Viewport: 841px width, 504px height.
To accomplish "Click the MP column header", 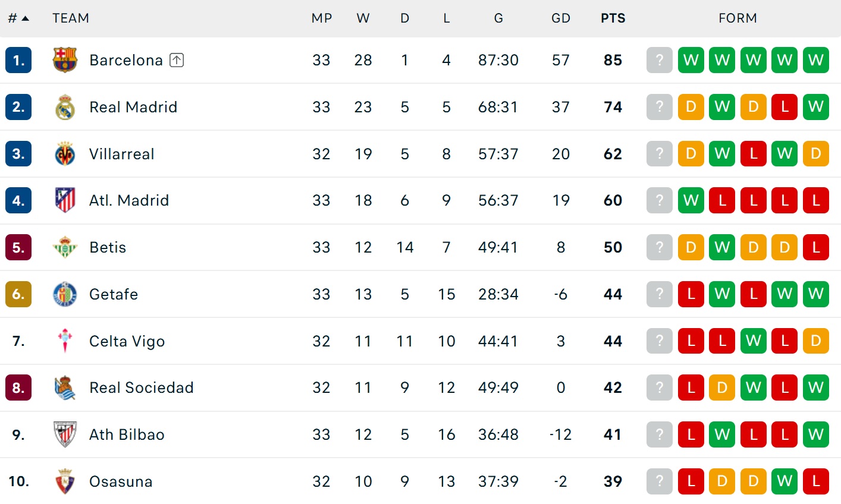I will click(x=321, y=18).
